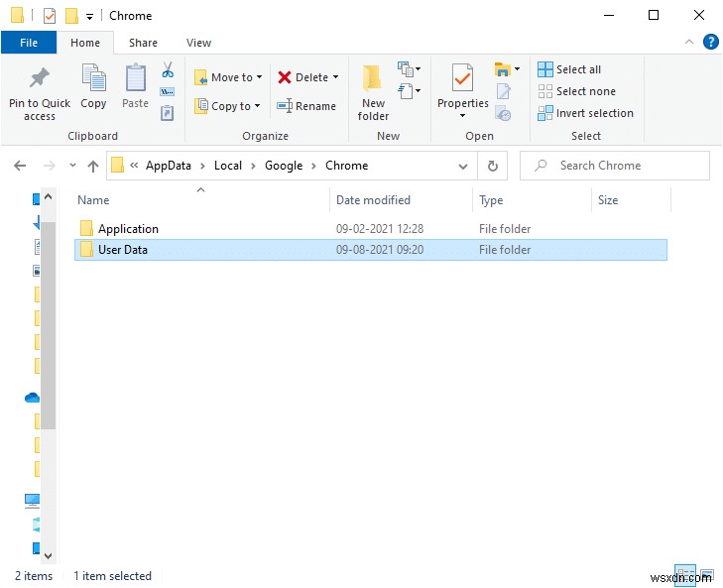Click AppData in the address path
The width and height of the screenshot is (723, 588).
[169, 166]
